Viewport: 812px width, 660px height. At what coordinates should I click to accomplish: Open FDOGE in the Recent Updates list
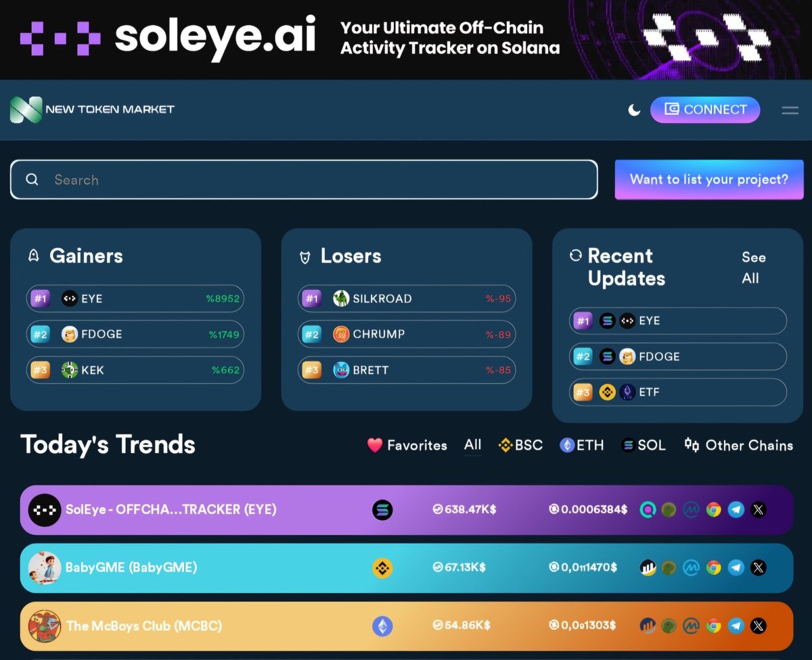[x=678, y=356]
